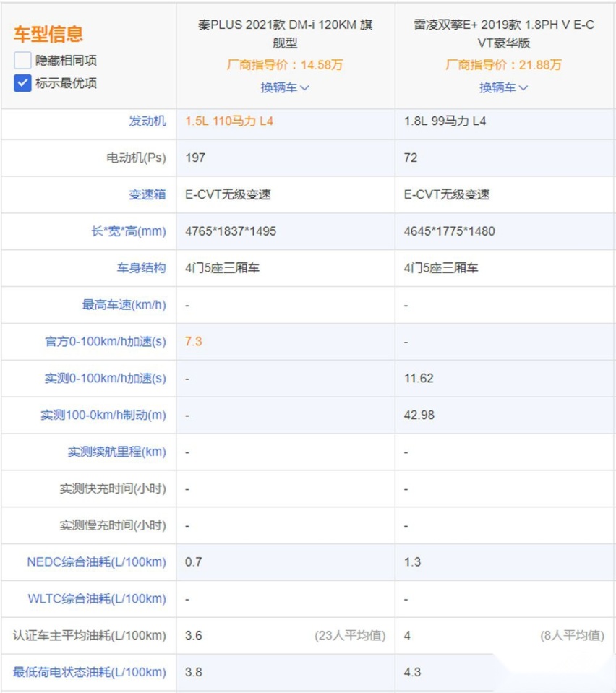Open the 实测续航里程(km) link
This screenshot has height=693, width=616.
click(x=116, y=452)
